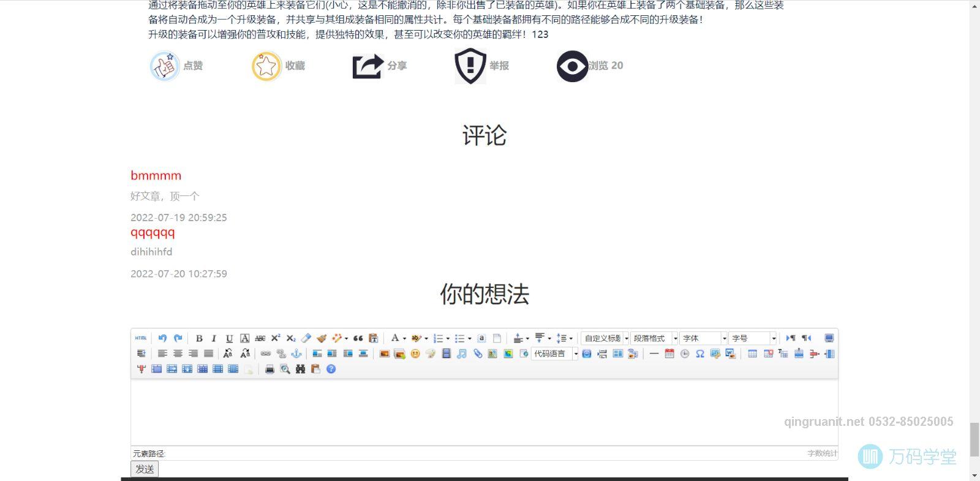Click the delete table icon
Viewport: 980px width, 481px height.
(x=768, y=354)
